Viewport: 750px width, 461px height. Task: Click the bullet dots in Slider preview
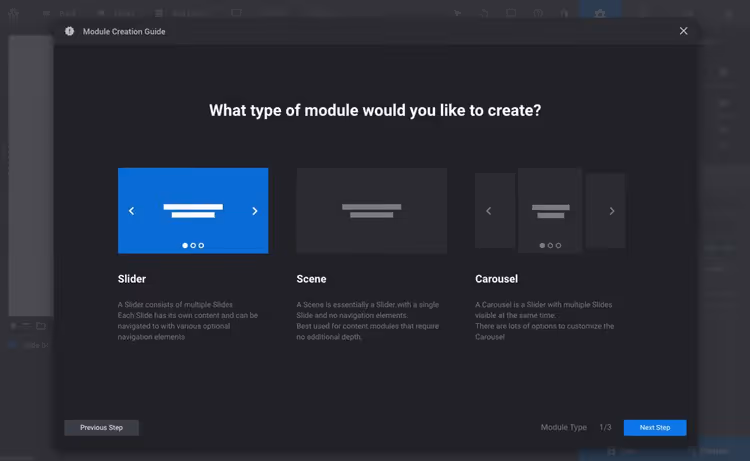(193, 245)
